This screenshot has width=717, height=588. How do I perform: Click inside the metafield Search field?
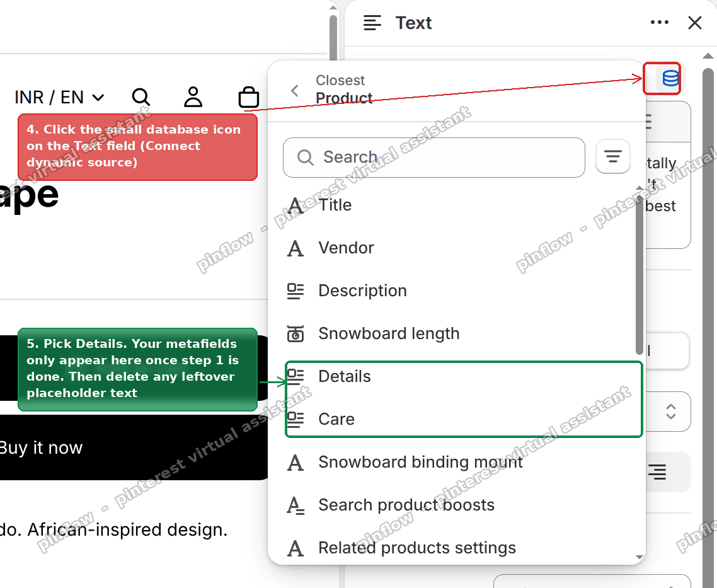click(x=433, y=158)
